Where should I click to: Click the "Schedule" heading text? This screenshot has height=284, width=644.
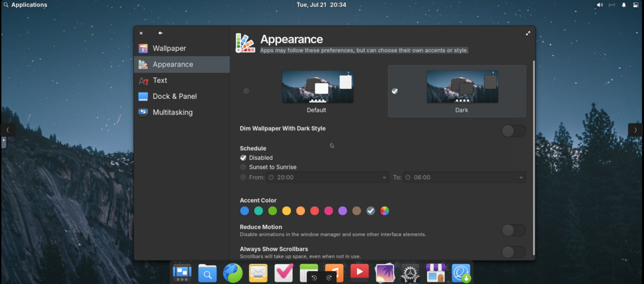point(253,148)
